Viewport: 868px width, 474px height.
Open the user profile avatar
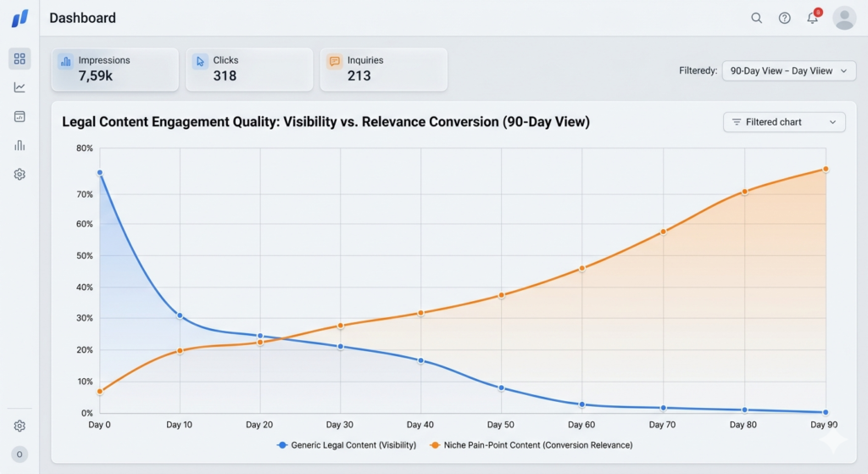[x=844, y=19]
